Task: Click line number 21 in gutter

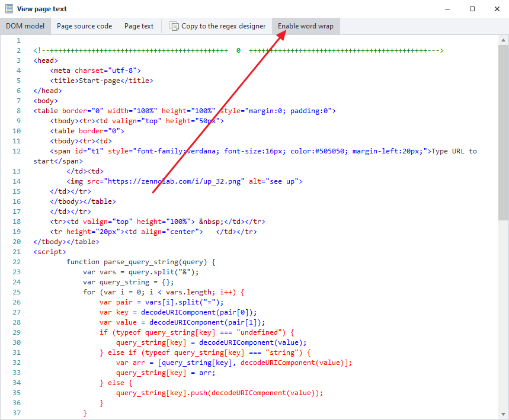Action: coord(17,252)
